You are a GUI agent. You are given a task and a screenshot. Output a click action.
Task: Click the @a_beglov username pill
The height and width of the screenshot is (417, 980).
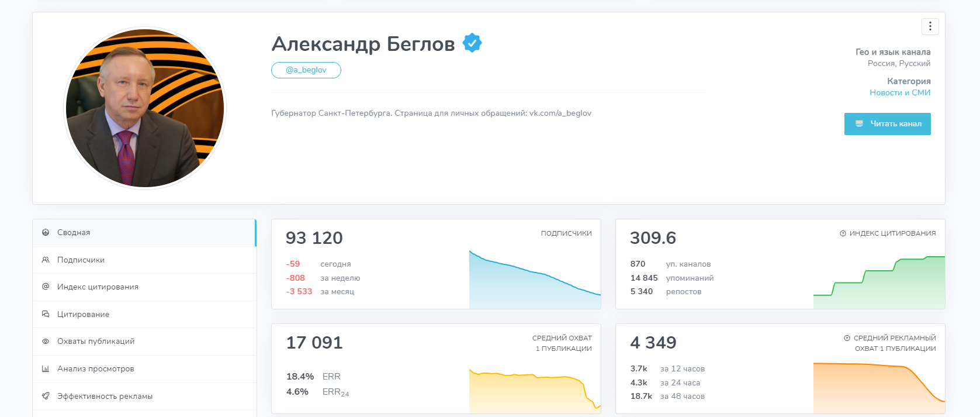(x=306, y=70)
